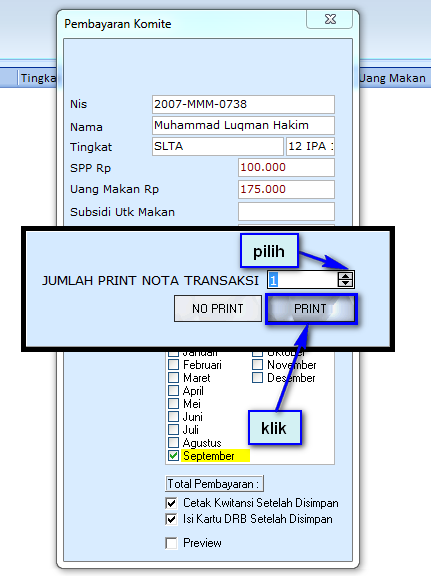The height and width of the screenshot is (576, 431).
Task: Click the Jumlah Print Nota Transaksi field
Action: 303,280
